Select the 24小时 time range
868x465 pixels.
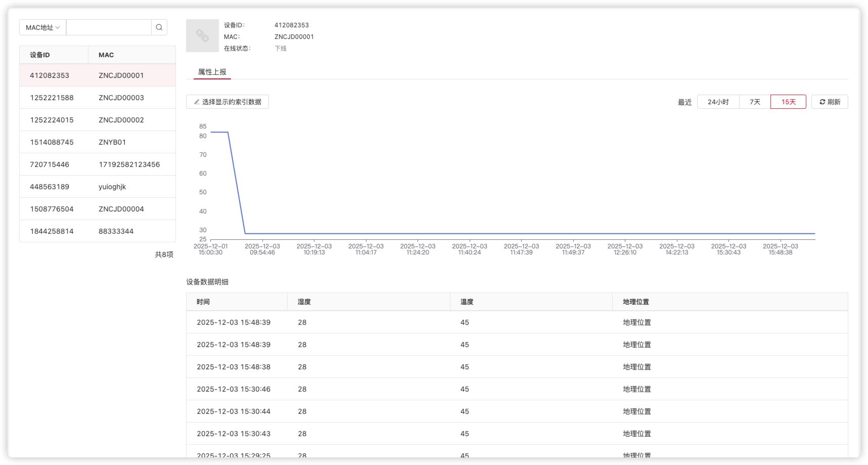coord(718,102)
